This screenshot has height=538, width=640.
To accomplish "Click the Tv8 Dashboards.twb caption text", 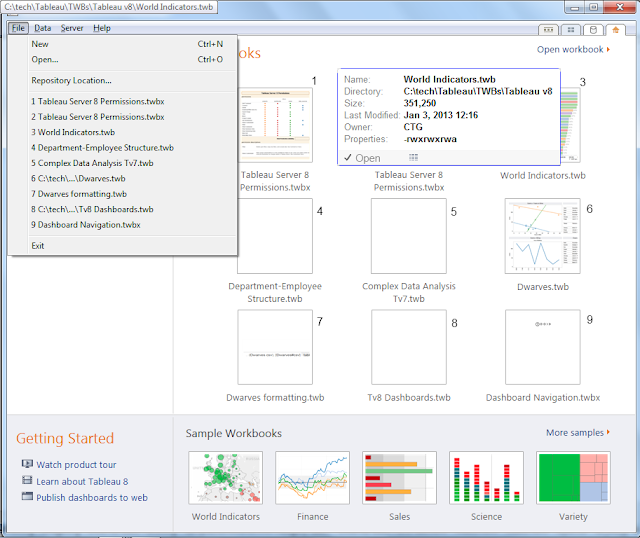I will point(409,398).
